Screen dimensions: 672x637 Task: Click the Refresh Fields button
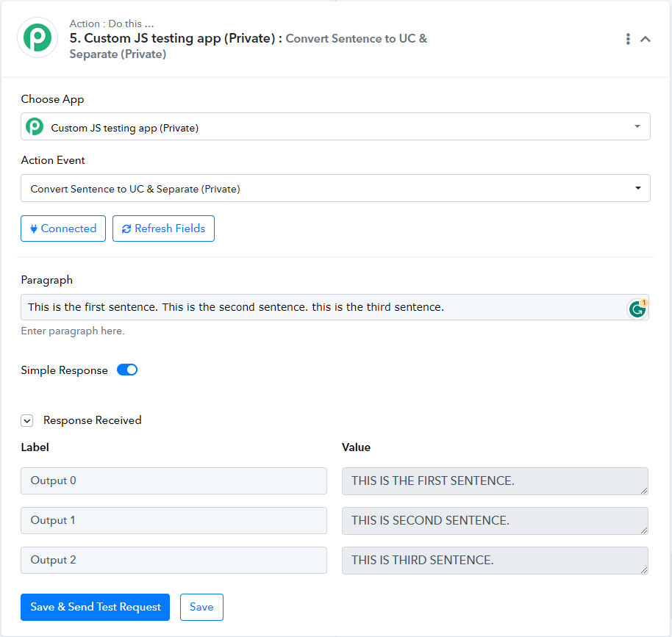tap(163, 228)
